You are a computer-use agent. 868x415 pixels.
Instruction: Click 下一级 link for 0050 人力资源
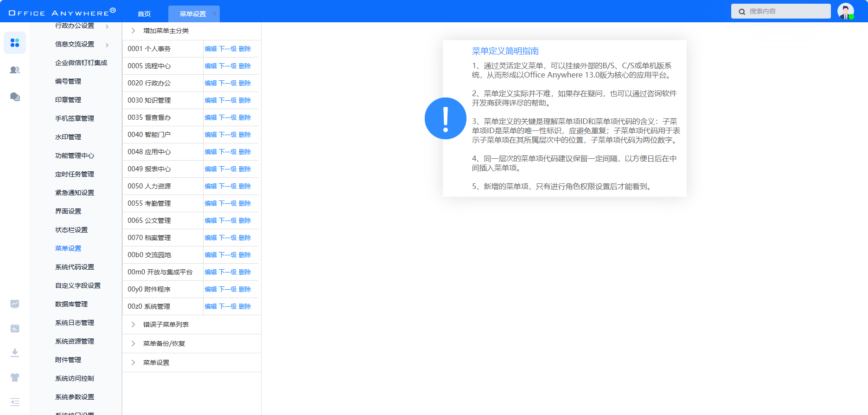pyautogui.click(x=228, y=186)
